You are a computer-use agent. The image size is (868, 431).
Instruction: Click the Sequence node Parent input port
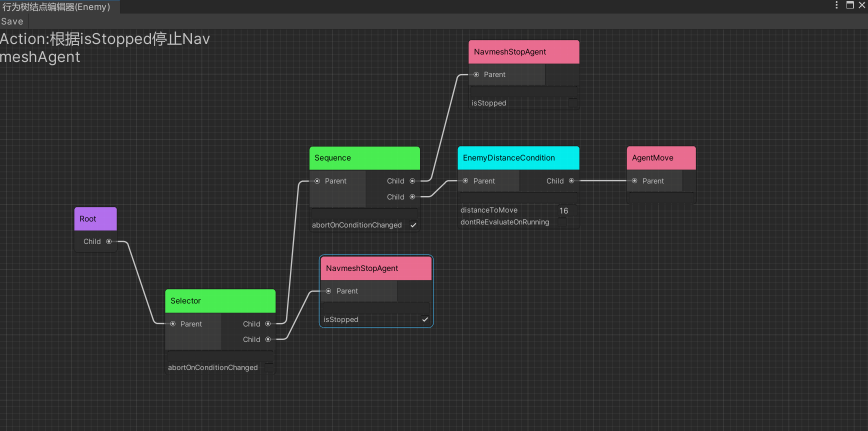click(317, 181)
